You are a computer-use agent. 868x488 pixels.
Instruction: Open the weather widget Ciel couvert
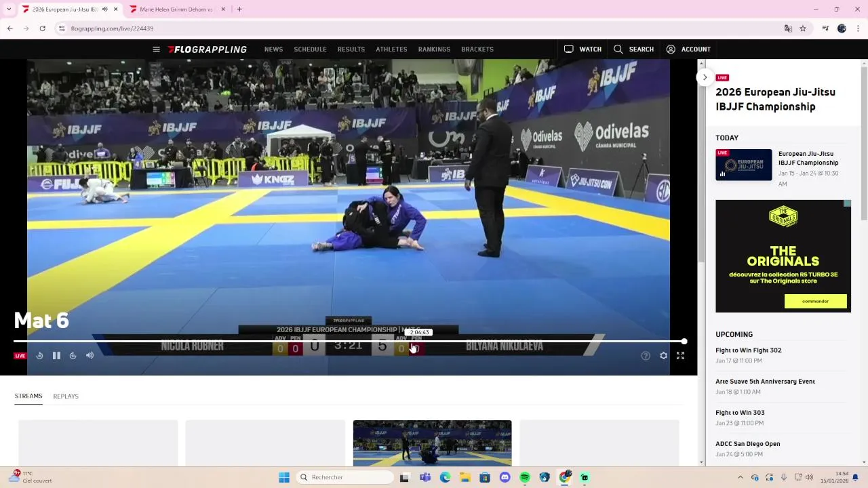[31, 477]
